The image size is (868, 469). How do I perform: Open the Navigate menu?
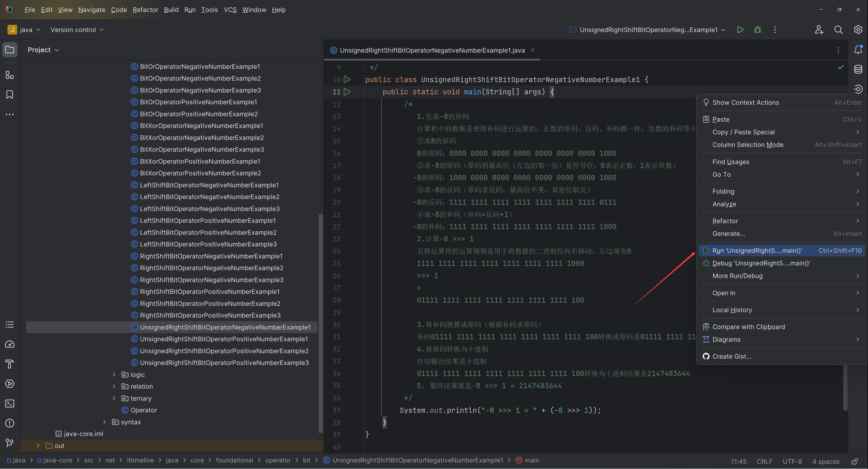point(92,10)
